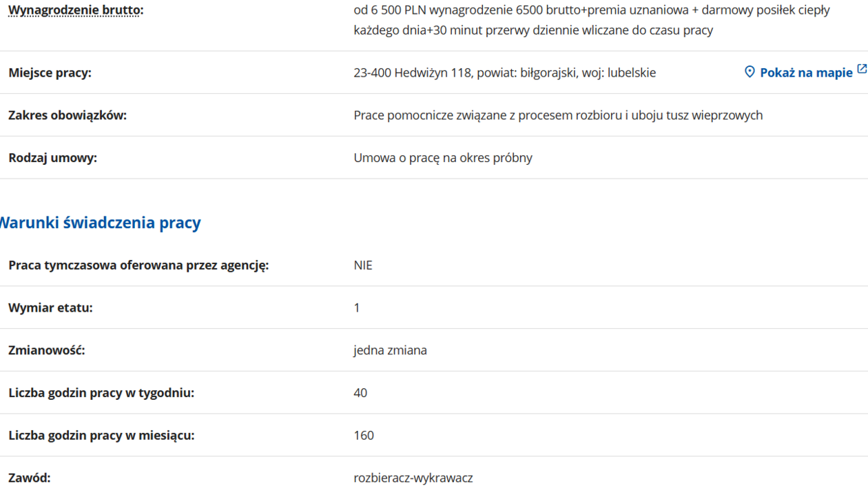Screen dimensions: 868x493
Task: Click the 'NIE' value
Action: coord(363,265)
